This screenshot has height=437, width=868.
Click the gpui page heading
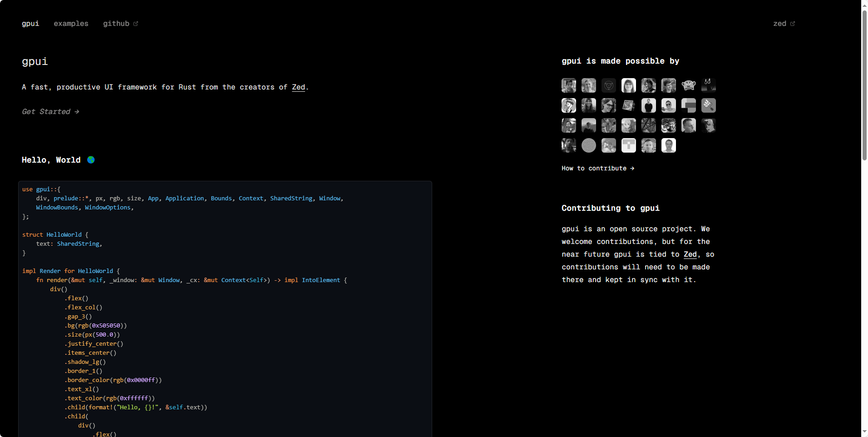[x=35, y=61]
